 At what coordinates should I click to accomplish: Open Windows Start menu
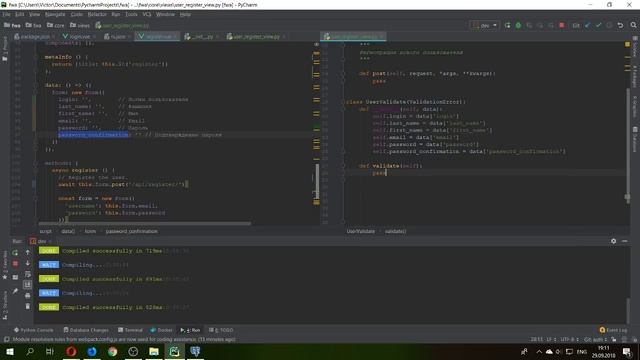(x=10, y=351)
